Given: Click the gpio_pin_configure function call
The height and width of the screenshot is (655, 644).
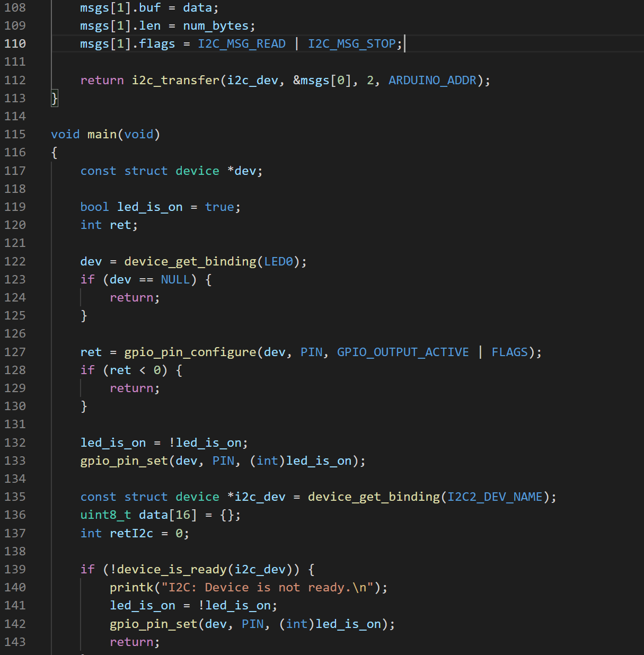Looking at the screenshot, I should (190, 352).
